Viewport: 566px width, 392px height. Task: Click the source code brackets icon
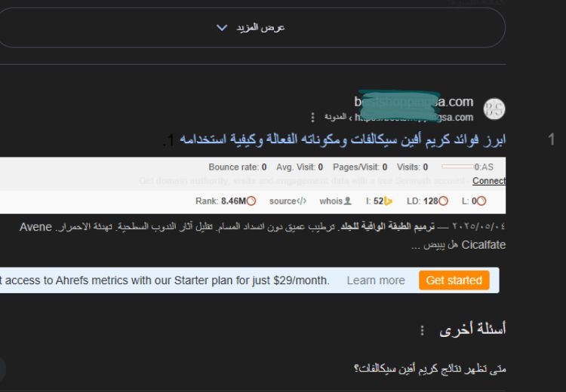tap(301, 201)
